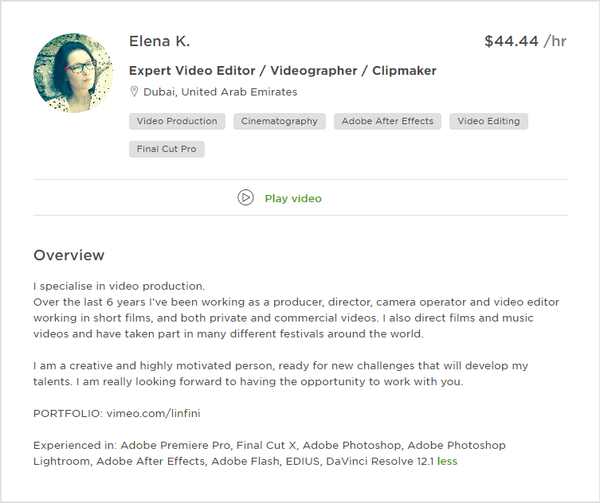Open Elena K.'s profile photo
Image resolution: width=600 pixels, height=503 pixels.
pos(73,71)
